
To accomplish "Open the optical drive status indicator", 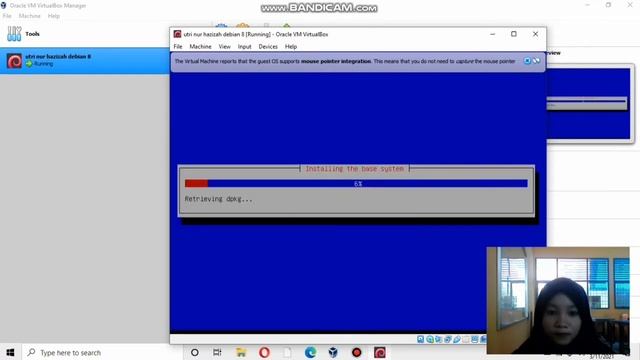I will [x=430, y=339].
